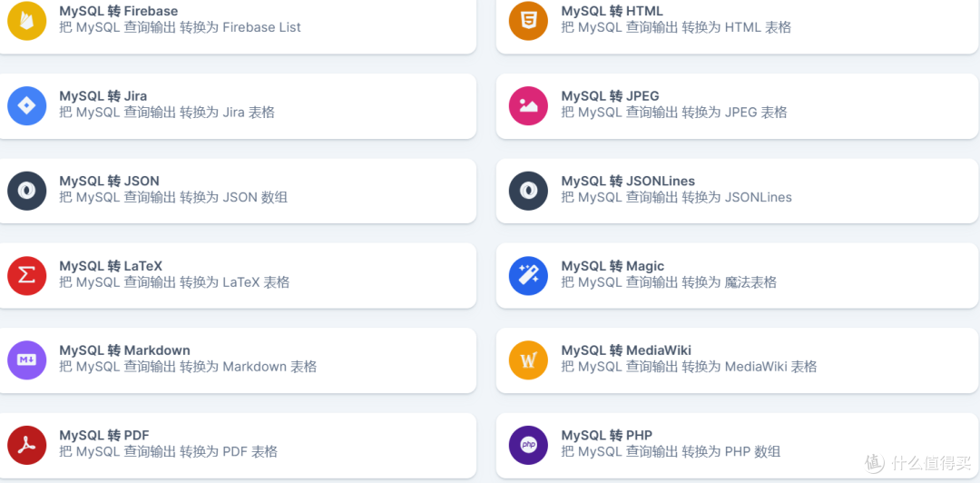980x483 pixels.
Task: Select the MySQL 转 Markdown title
Action: (x=124, y=350)
